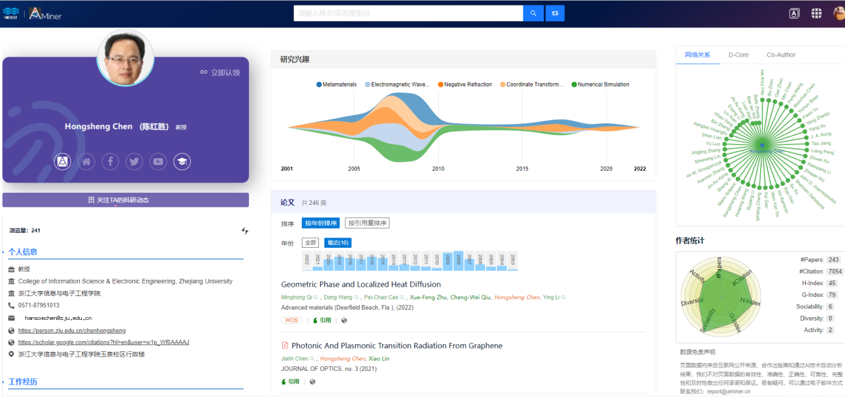Select 按引用量排序 sort option
Screen dimensions: 845x397
click(x=367, y=223)
